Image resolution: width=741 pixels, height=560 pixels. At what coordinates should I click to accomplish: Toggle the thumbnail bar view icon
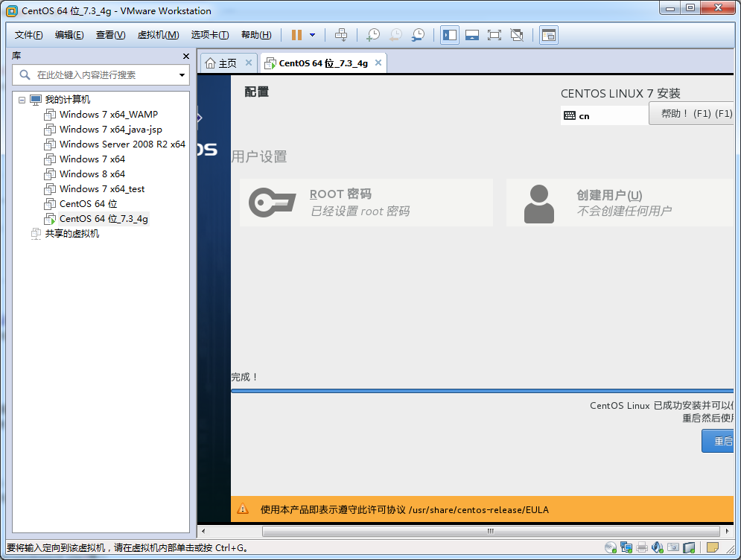471,35
